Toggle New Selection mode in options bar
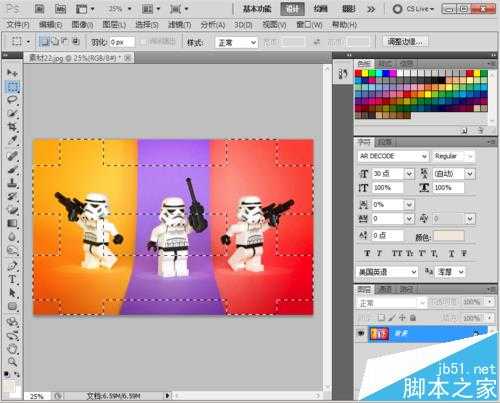 click(43, 42)
